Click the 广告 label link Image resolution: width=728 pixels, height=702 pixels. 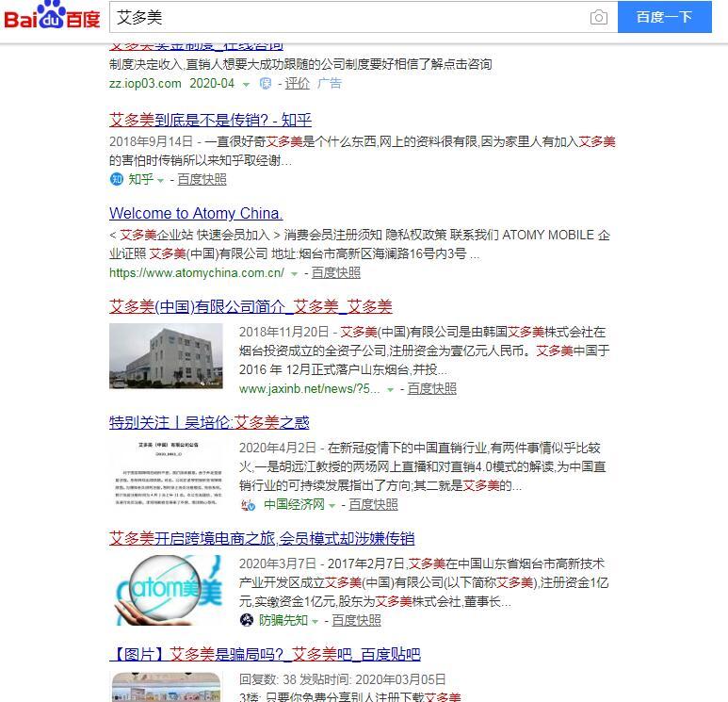(330, 84)
